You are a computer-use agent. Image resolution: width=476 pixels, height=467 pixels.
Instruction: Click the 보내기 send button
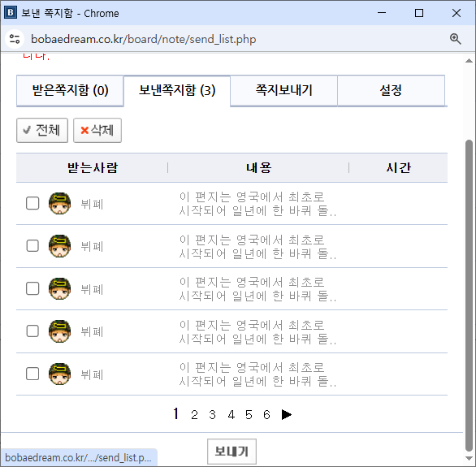click(232, 452)
